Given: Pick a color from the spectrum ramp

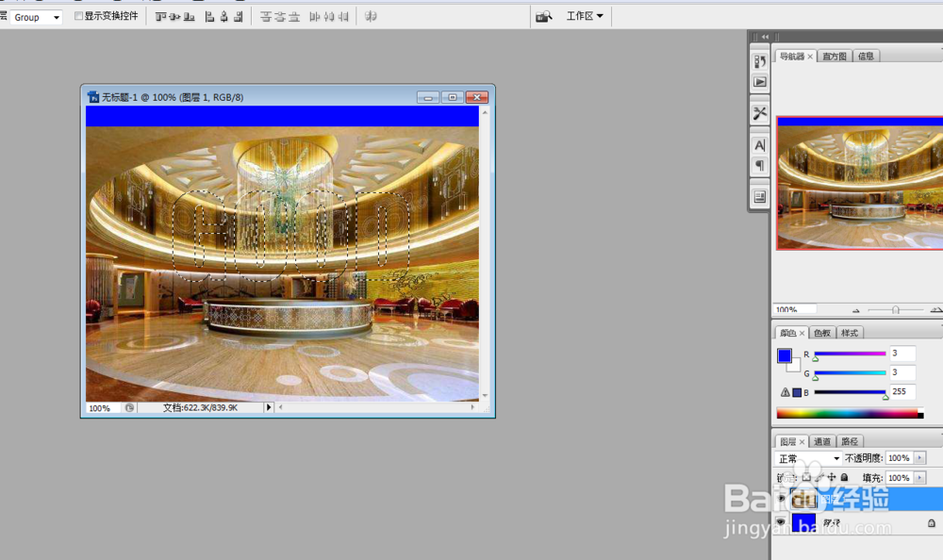Looking at the screenshot, I should [850, 413].
